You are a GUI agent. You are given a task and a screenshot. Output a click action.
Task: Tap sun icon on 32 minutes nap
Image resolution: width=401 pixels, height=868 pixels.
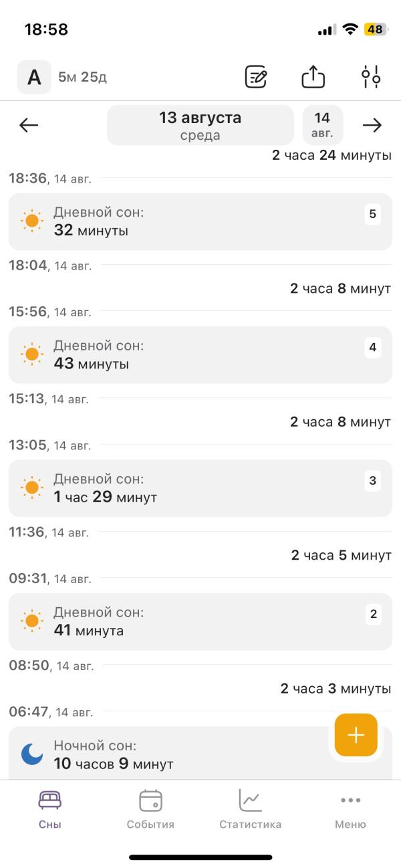coord(31,221)
